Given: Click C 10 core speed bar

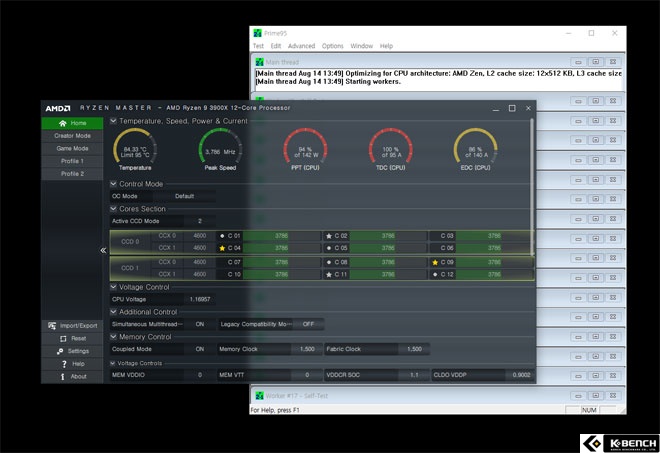Looking at the screenshot, I should point(282,274).
